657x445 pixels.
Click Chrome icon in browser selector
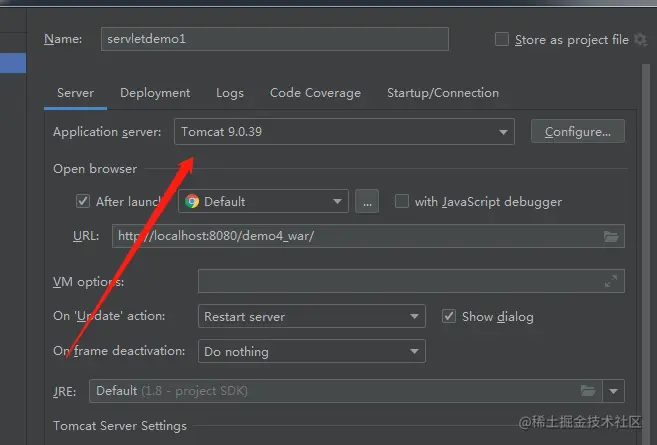(192, 202)
